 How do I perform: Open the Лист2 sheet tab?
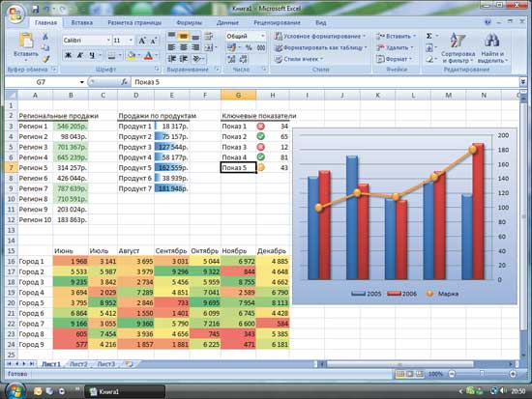78,364
